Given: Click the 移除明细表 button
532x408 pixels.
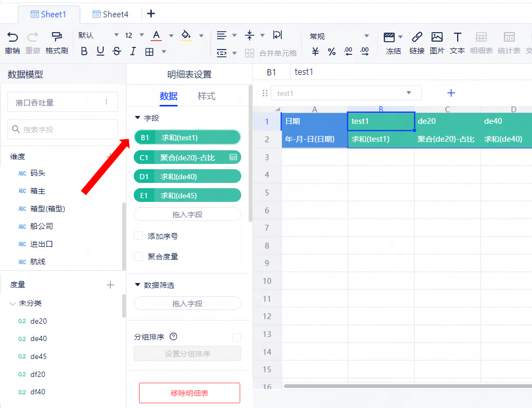Looking at the screenshot, I should (x=189, y=393).
